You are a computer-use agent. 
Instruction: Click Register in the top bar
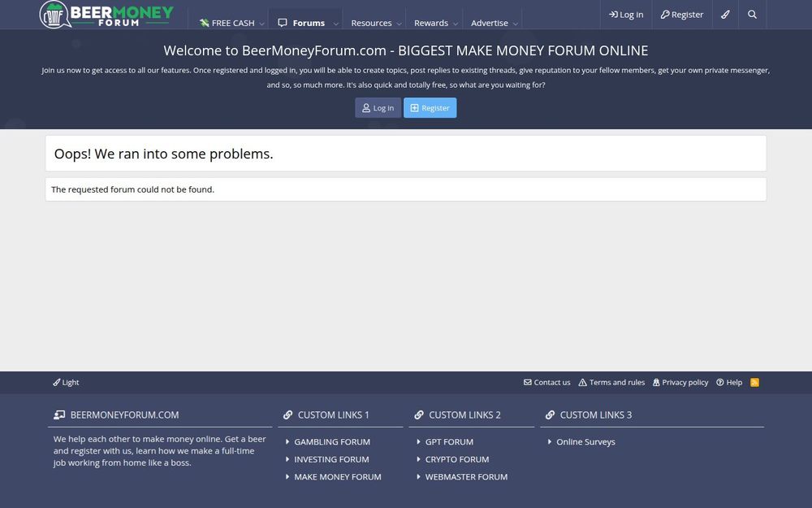[x=682, y=15]
